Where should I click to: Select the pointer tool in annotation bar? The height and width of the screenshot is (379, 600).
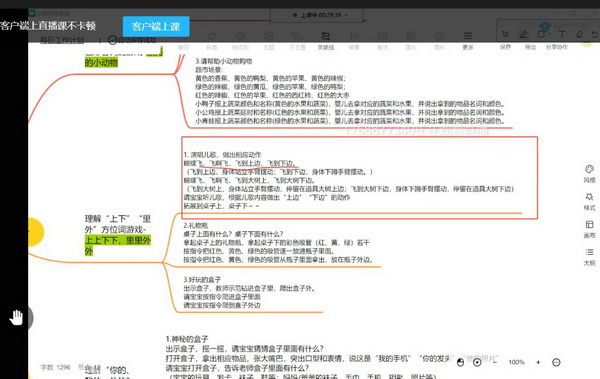[505, 34]
